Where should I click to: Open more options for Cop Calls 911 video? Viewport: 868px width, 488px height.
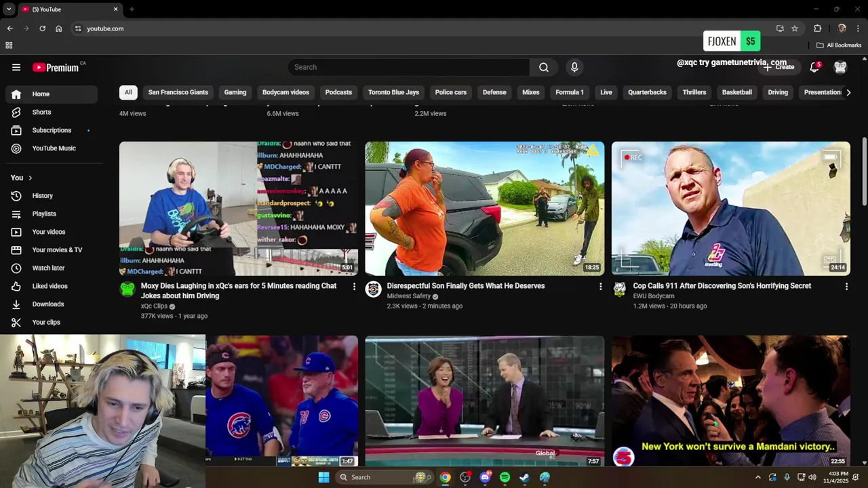(x=846, y=287)
